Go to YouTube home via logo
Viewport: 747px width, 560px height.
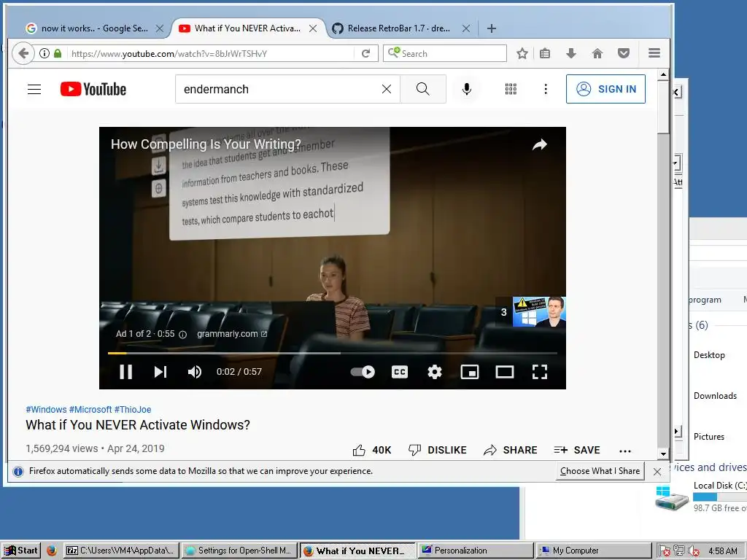93,89
